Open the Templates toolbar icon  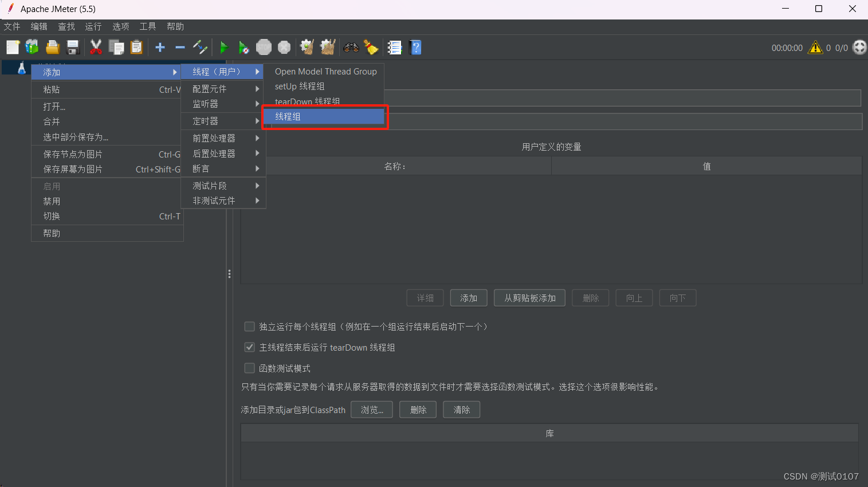(32, 48)
